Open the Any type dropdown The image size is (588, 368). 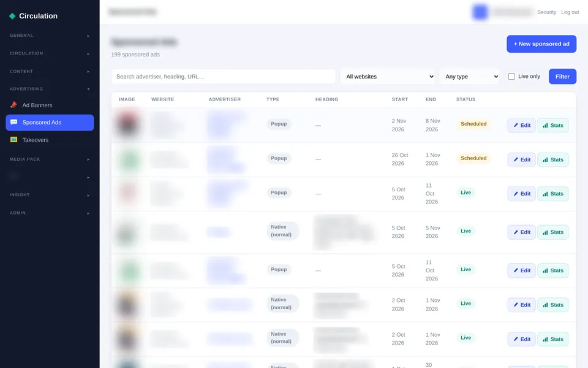[x=469, y=77]
